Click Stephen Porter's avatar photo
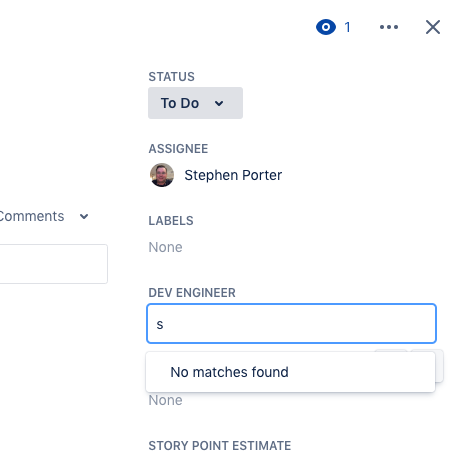 [x=162, y=175]
